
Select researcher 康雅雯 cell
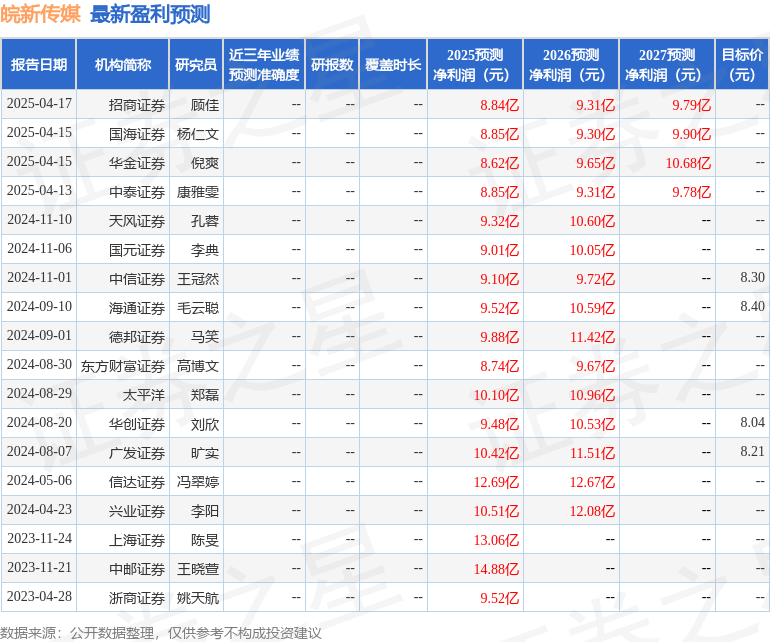pos(198,192)
